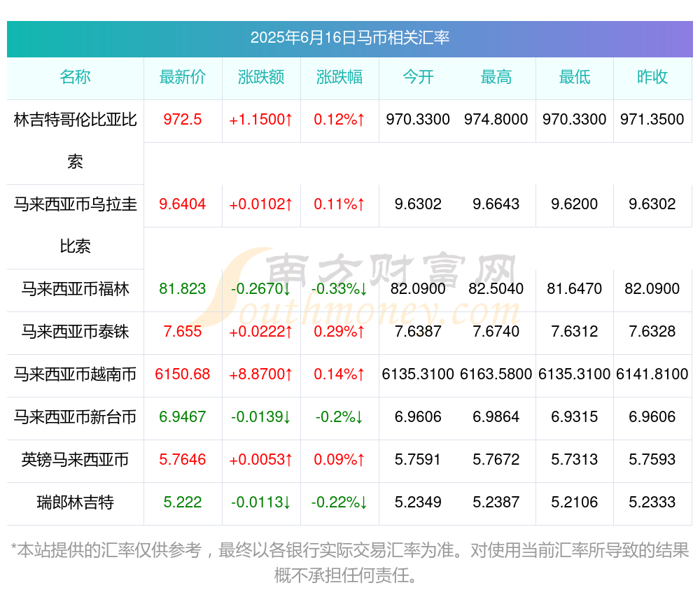Click change amount +0.0102↑

point(261,204)
